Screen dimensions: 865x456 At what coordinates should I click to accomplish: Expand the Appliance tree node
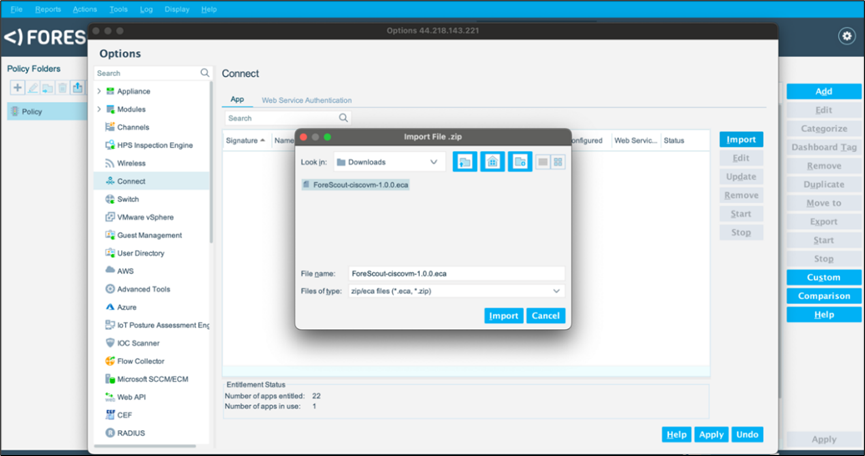[x=99, y=91]
